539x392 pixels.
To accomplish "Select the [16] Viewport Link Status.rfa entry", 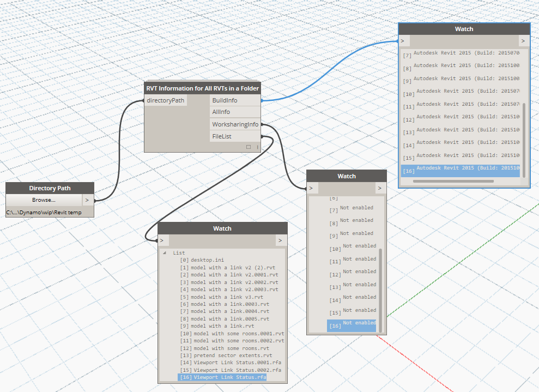I will click(x=222, y=377).
